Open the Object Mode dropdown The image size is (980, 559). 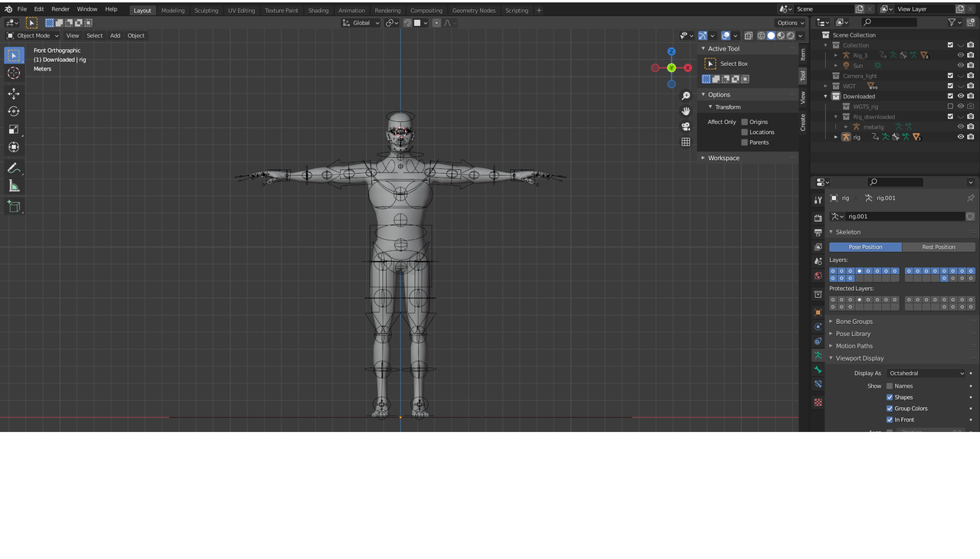(x=33, y=35)
